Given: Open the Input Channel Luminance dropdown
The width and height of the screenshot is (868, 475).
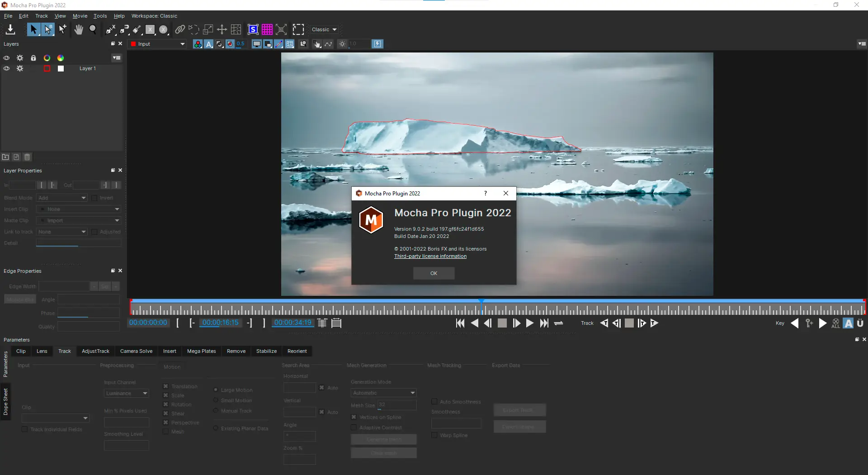Looking at the screenshot, I should pyautogui.click(x=126, y=393).
